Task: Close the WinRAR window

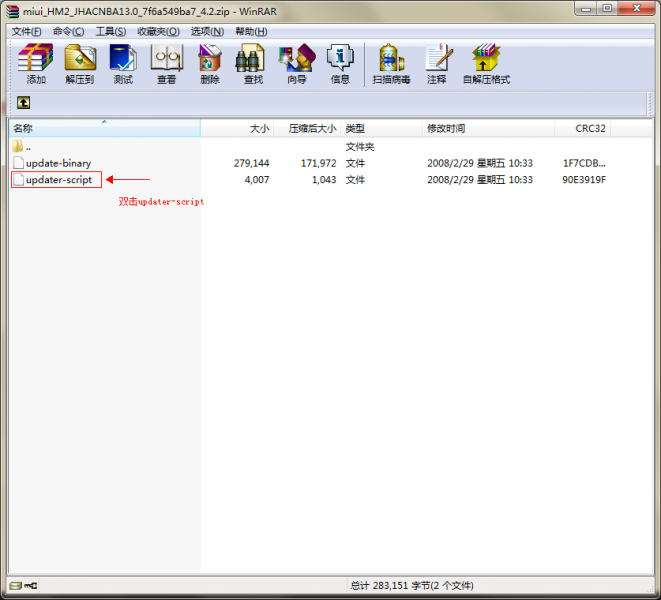Action: click(637, 8)
